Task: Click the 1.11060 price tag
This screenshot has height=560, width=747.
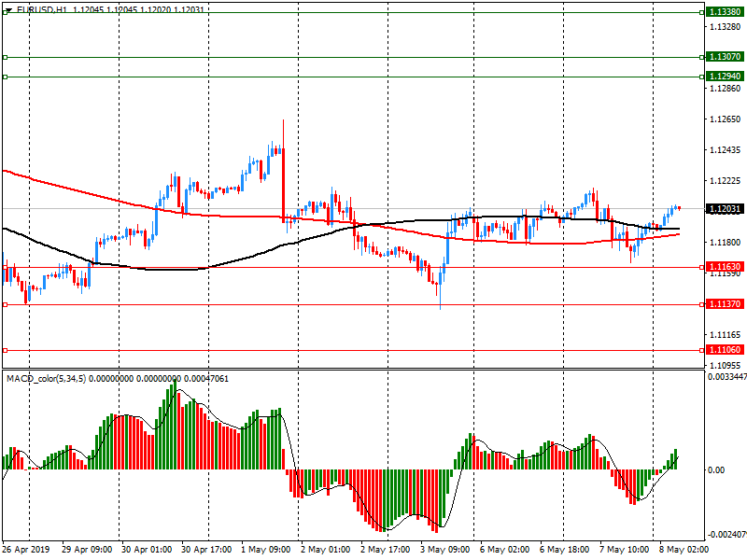Action: click(x=724, y=350)
